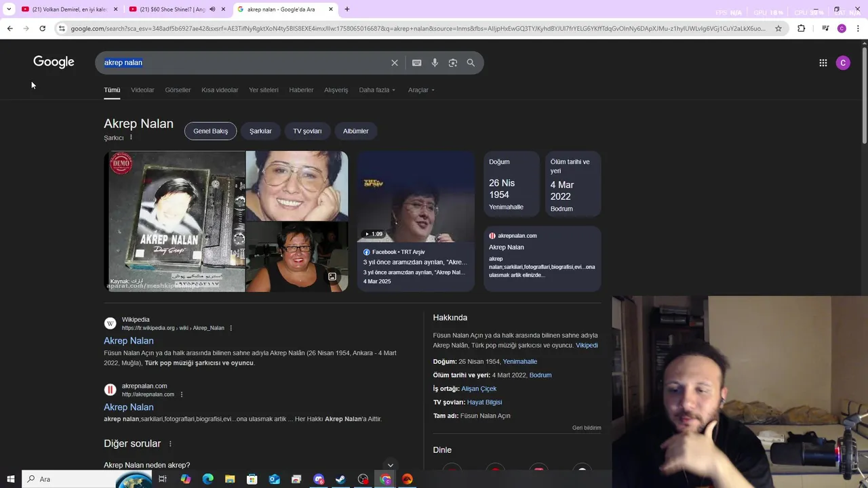
Task: Open the akrepnalan.com Akrep Nalan result
Action: [x=129, y=407]
